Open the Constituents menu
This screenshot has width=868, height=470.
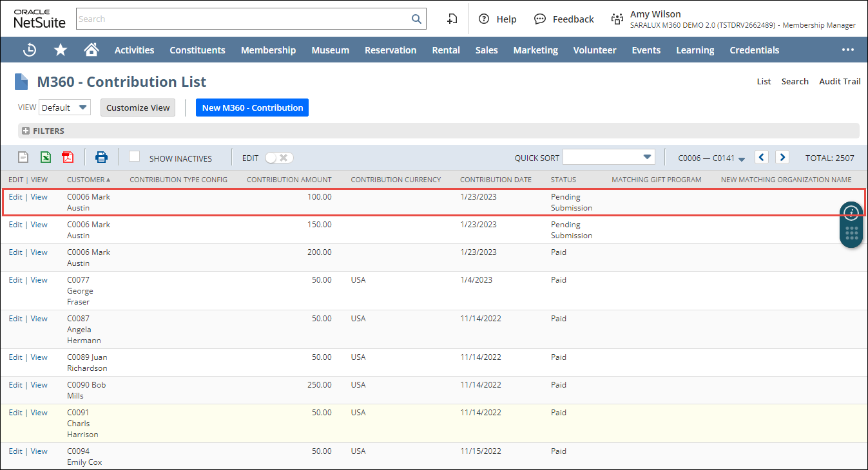click(x=197, y=50)
